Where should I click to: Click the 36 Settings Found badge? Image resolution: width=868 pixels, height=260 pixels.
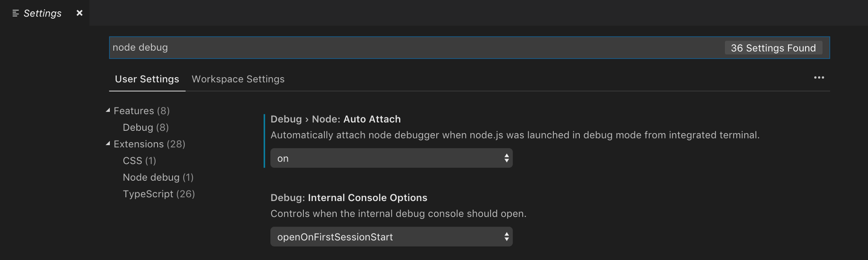(773, 48)
